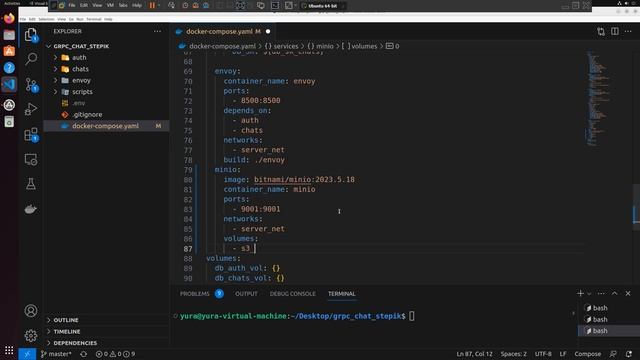Screen dimensions: 640x360
Task: Expand the auth folder
Action: 56,58
